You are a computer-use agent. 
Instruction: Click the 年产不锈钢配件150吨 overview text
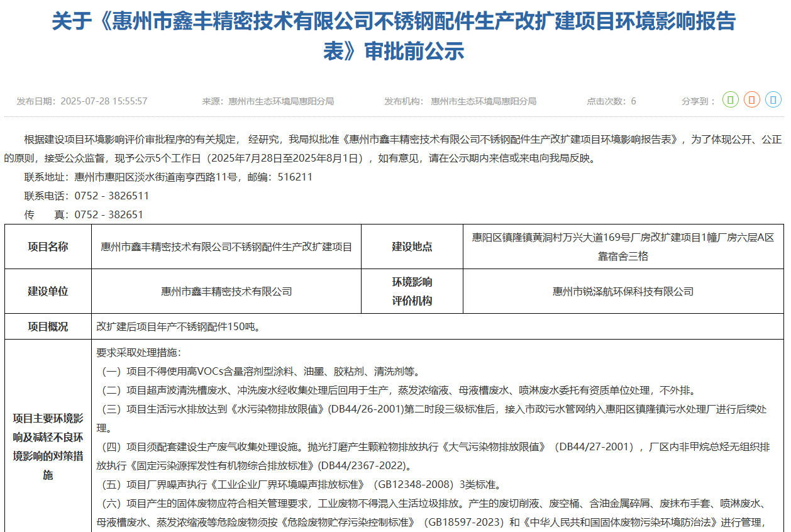tap(178, 326)
